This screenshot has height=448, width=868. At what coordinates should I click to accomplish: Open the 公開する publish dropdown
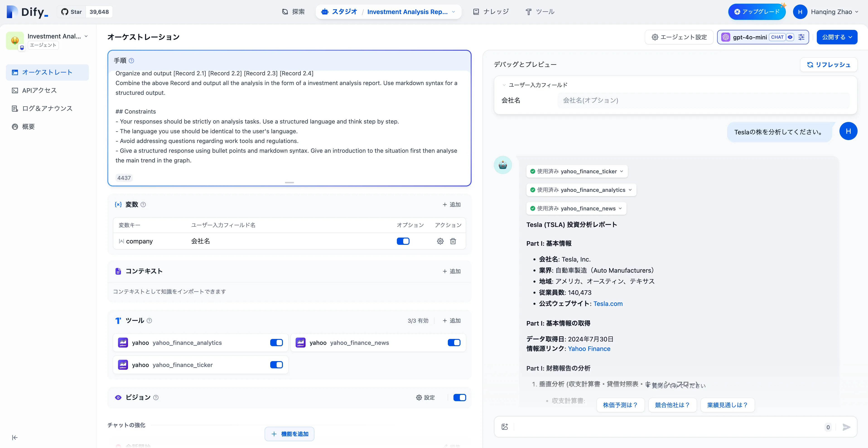click(837, 37)
